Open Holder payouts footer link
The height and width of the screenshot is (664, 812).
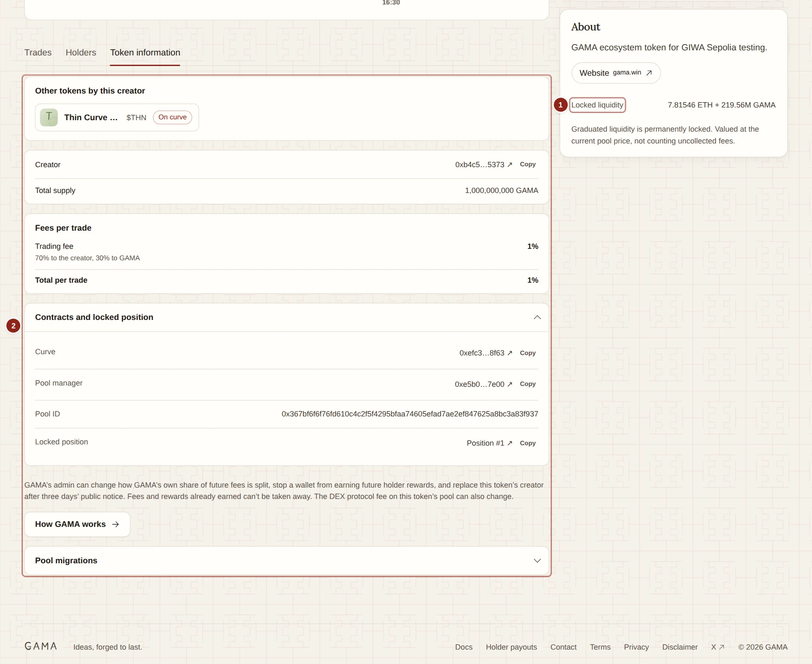tap(511, 647)
